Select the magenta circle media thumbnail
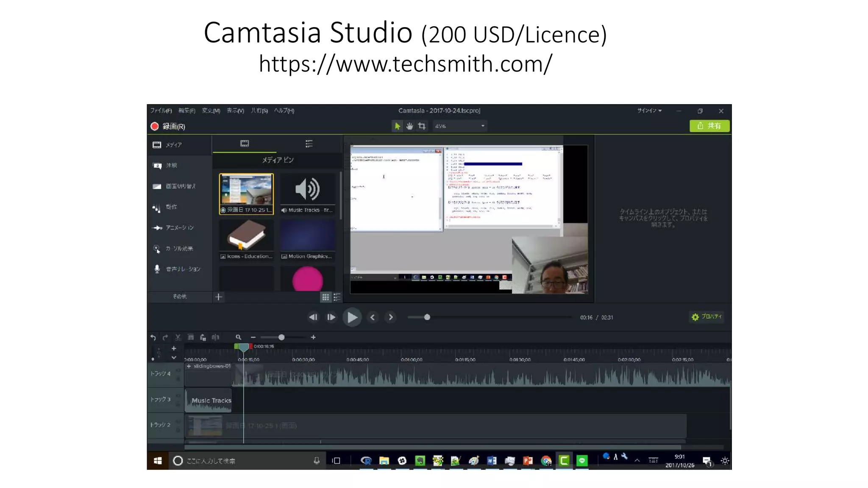 point(308,278)
